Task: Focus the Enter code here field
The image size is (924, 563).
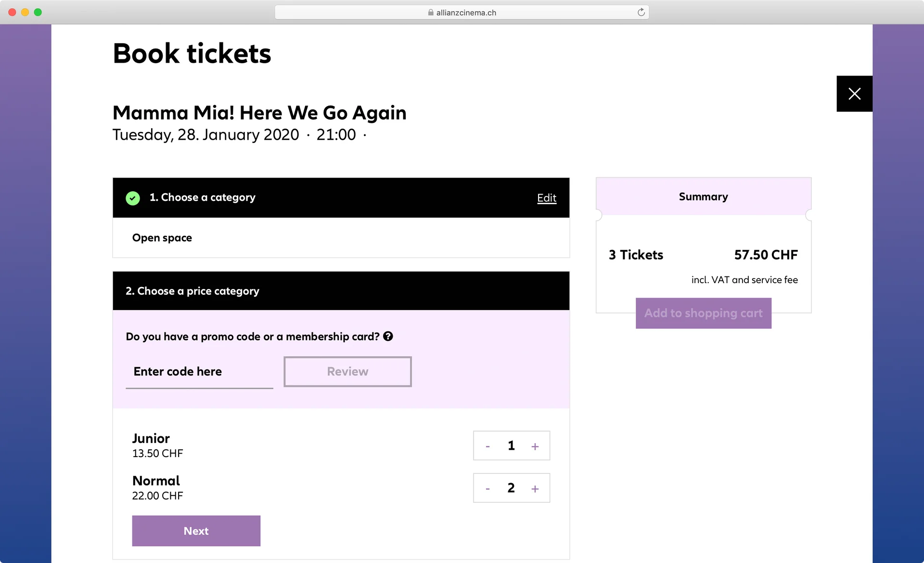Action: [x=199, y=371]
